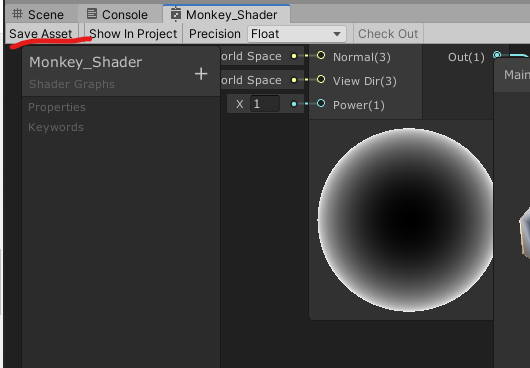This screenshot has height=368, width=530.
Task: Click the X value input field
Action: [x=265, y=104]
